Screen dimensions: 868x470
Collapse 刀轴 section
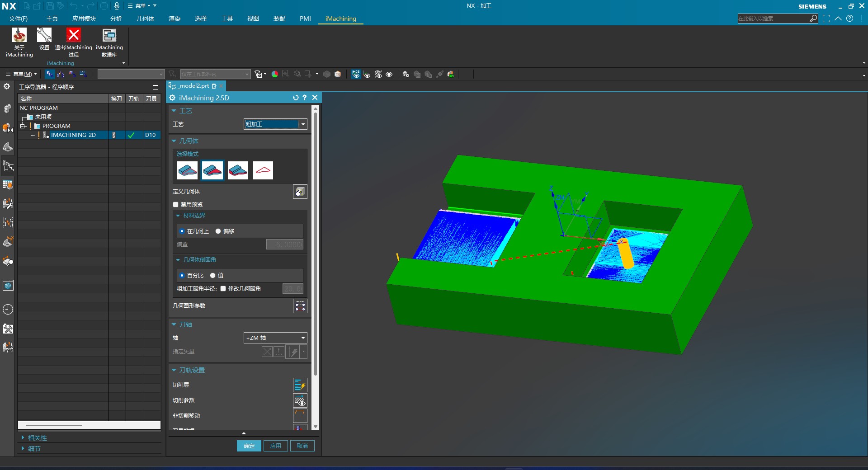(174, 324)
